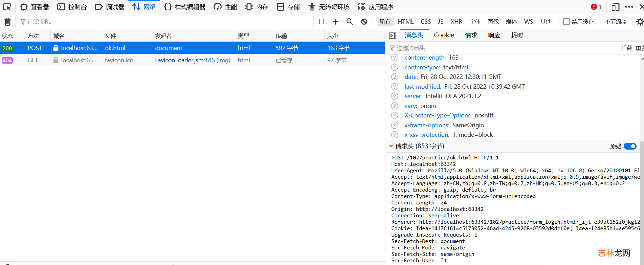Open the 不节流 throttling dropdown

(615, 22)
